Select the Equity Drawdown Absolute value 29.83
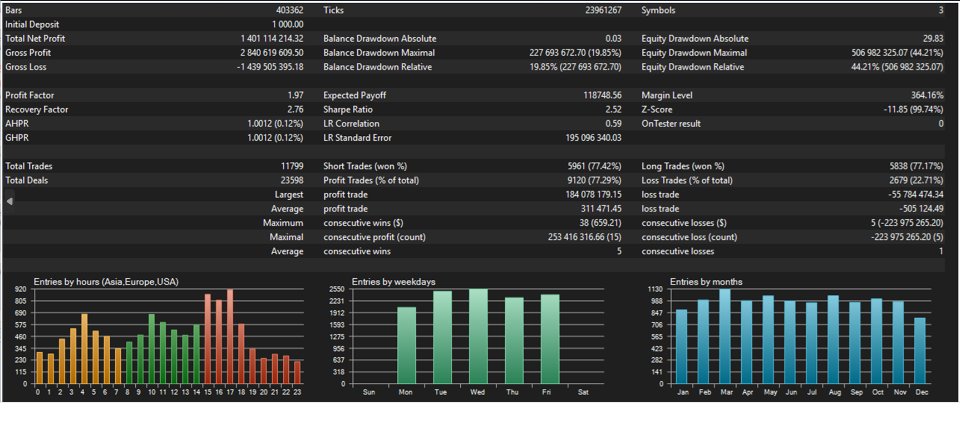This screenshot has width=960, height=435. pyautogui.click(x=934, y=39)
